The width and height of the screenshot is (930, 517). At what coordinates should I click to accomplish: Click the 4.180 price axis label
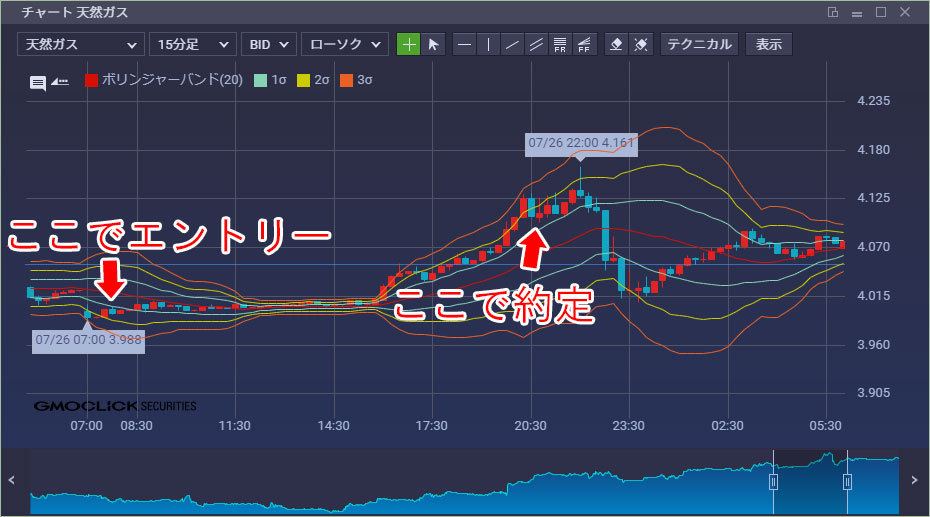[873, 149]
